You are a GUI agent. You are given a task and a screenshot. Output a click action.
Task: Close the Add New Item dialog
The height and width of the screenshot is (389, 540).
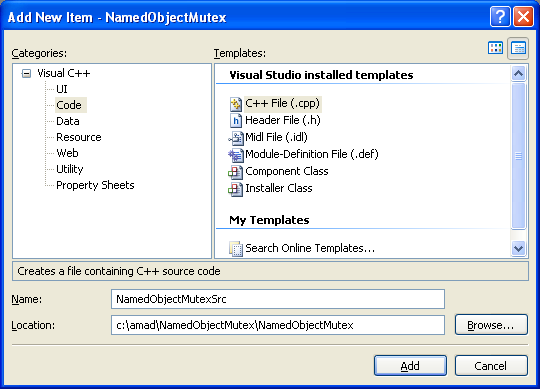523,17
